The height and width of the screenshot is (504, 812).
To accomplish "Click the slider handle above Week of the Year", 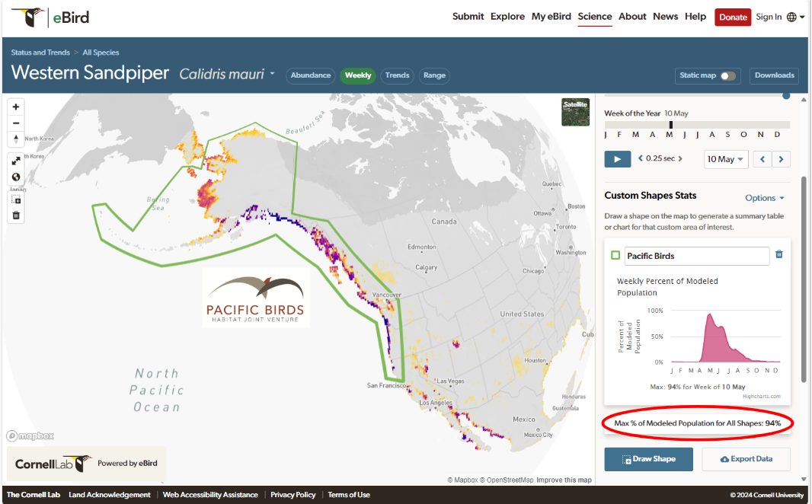I will click(786, 95).
